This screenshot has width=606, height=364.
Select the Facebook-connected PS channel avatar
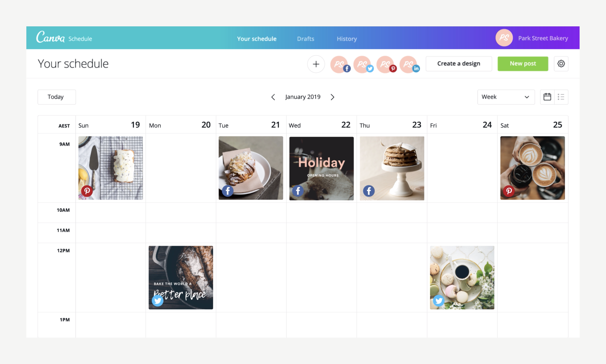pyautogui.click(x=340, y=65)
